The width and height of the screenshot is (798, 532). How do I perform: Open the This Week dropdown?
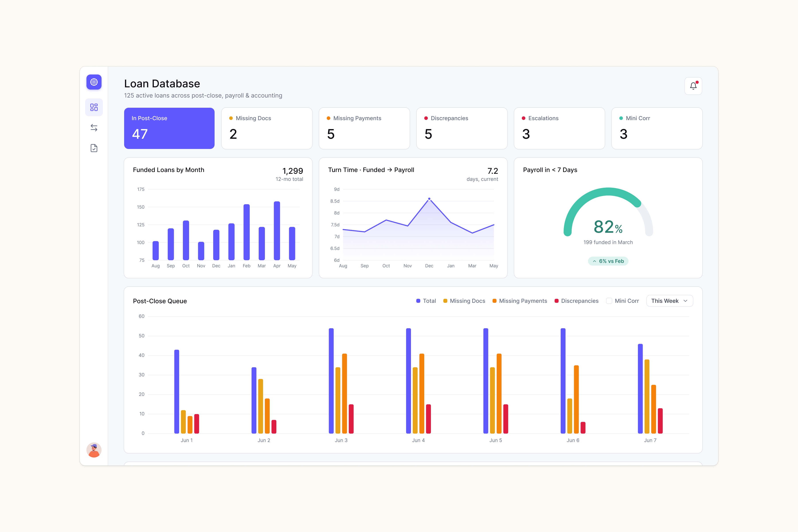669,301
